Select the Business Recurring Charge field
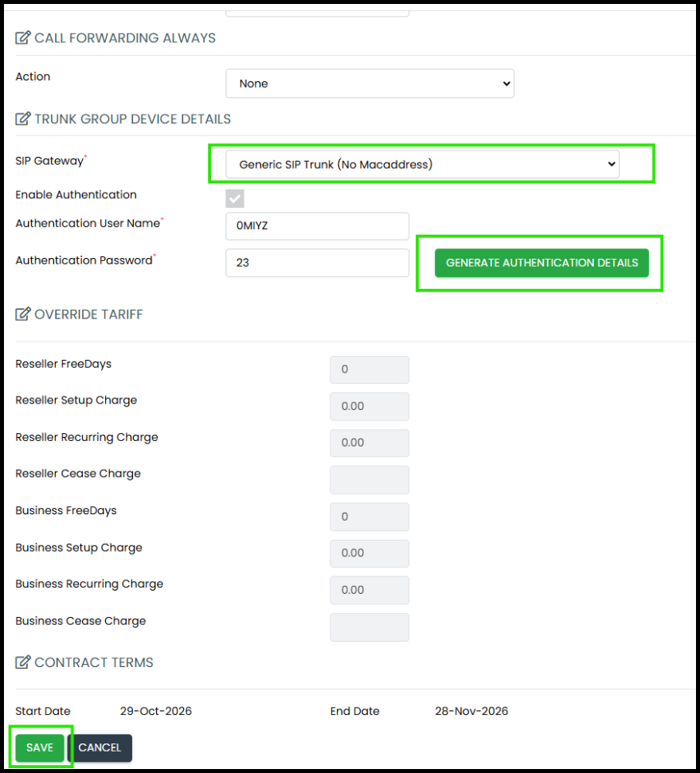Screen dimensions: 700x773 coord(370,590)
